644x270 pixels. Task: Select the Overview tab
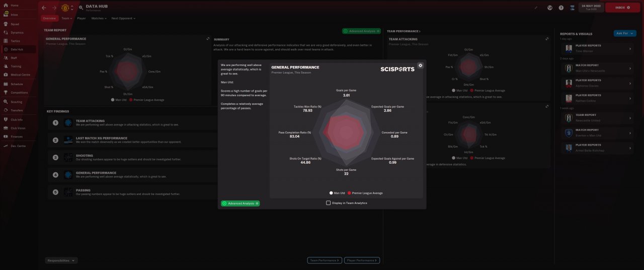tap(49, 18)
